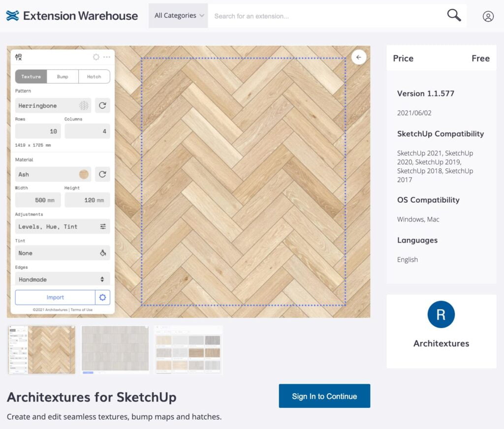This screenshot has width=504, height=429.
Task: Select the herringbone texture thumbnail
Action: point(41,350)
